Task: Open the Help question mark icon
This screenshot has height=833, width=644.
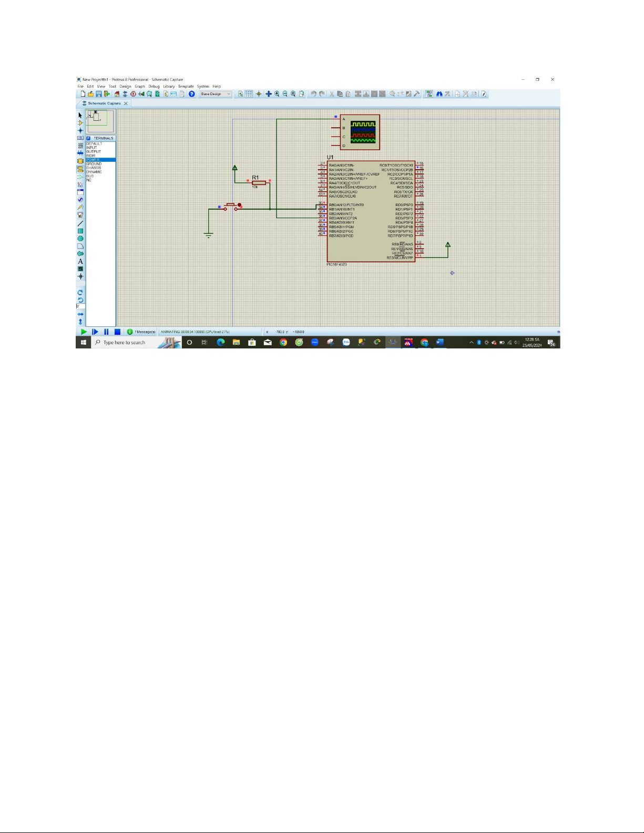Action: (192, 94)
